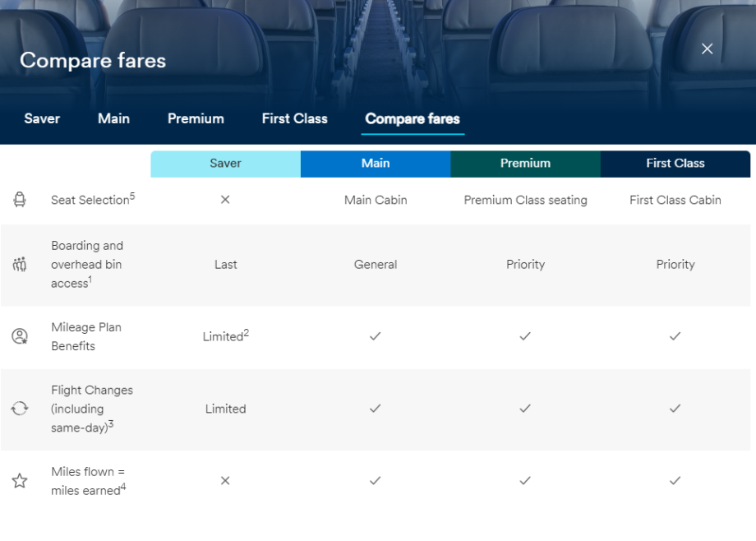Click the Main column header
Viewport: 756px width, 541px height.
[376, 164]
